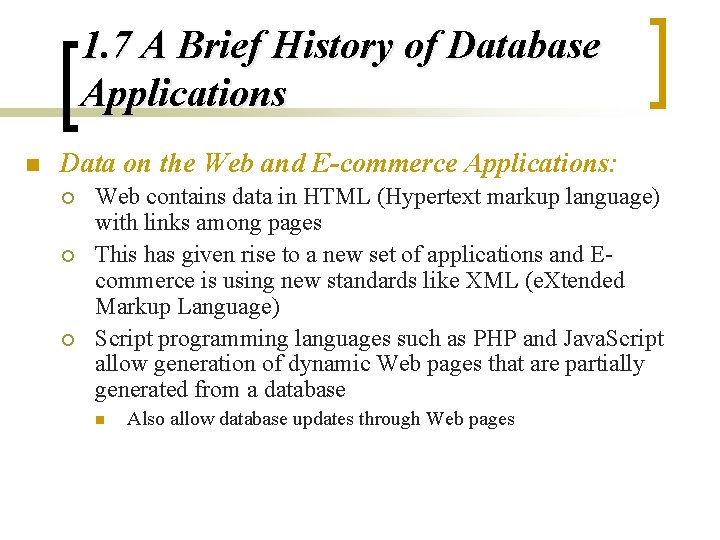The image size is (720, 540).
Task: Click the bullet text 'Web contains data in HTML'
Action: coord(232,197)
